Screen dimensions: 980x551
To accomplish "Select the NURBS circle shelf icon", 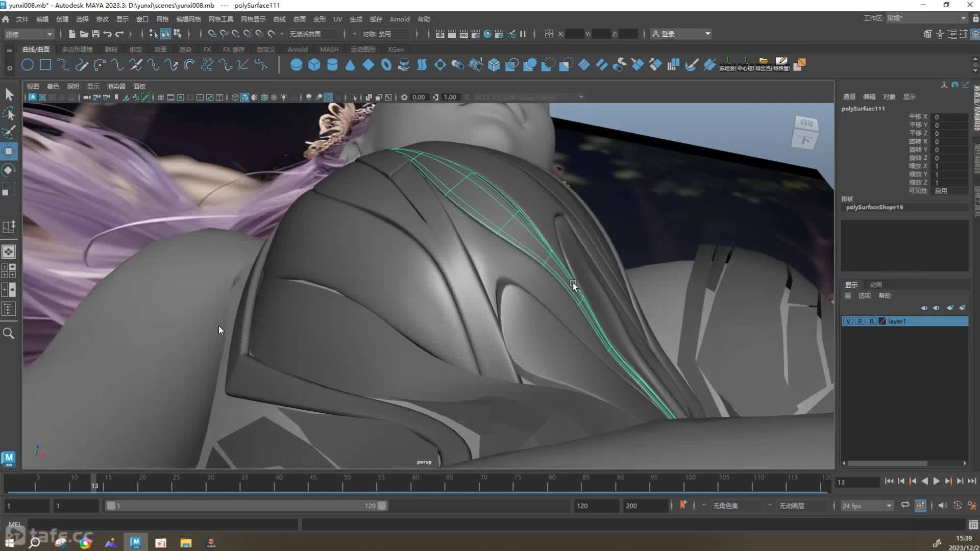I will coord(28,65).
